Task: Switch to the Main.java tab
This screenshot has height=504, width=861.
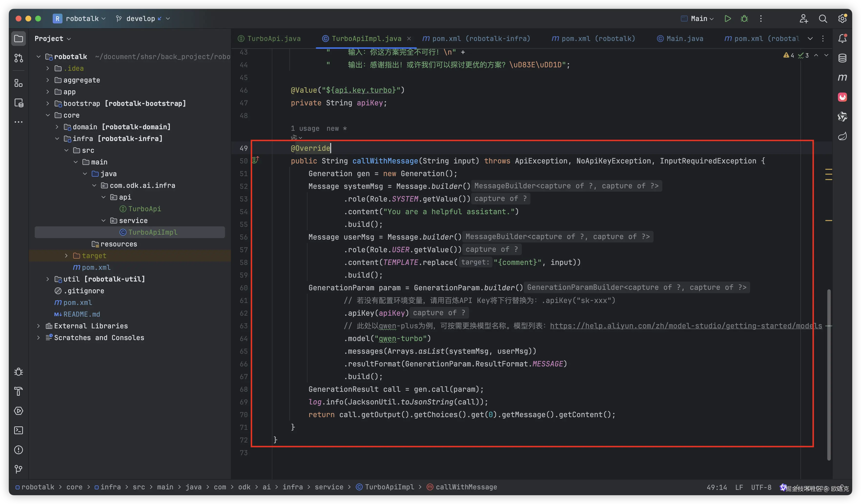Action: pyautogui.click(x=684, y=39)
